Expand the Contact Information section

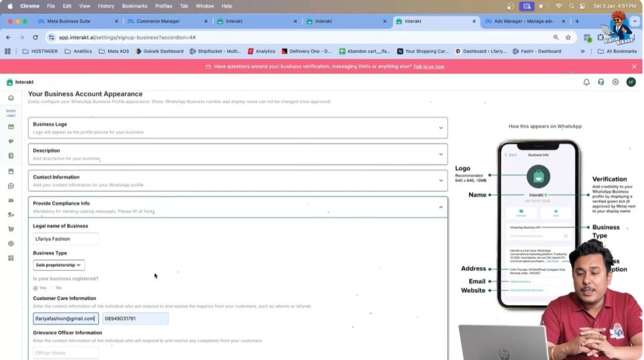coord(238,181)
